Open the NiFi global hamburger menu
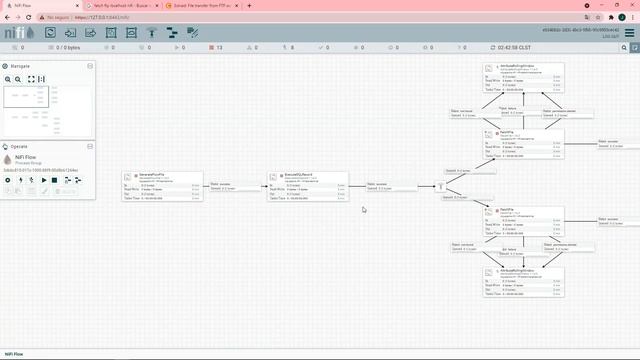640x360 pixels. [x=629, y=33]
